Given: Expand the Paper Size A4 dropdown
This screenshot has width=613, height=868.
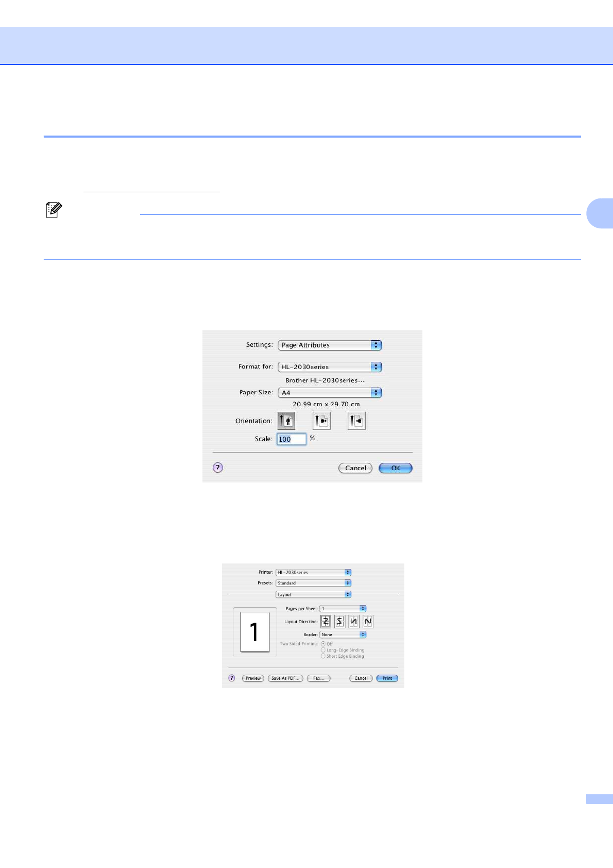Looking at the screenshot, I should coord(330,393).
